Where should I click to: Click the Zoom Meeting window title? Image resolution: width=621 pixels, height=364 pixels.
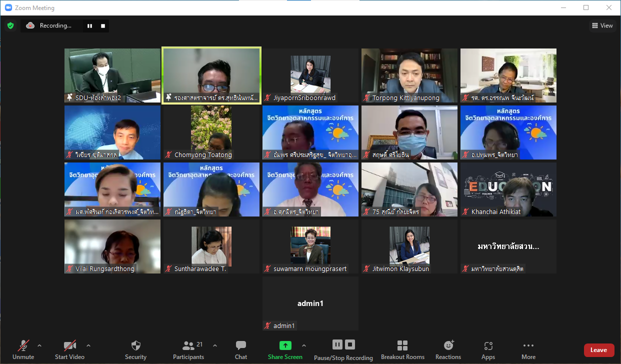34,8
